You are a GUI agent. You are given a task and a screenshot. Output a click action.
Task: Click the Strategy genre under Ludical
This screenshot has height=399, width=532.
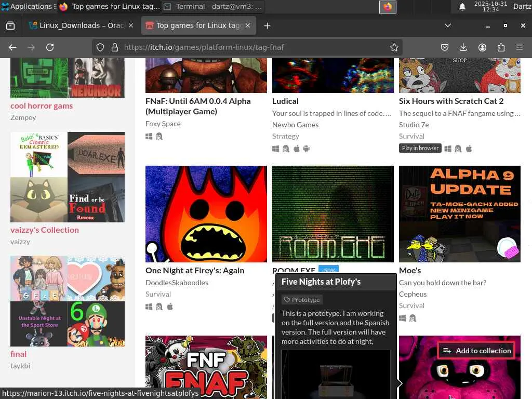point(285,137)
